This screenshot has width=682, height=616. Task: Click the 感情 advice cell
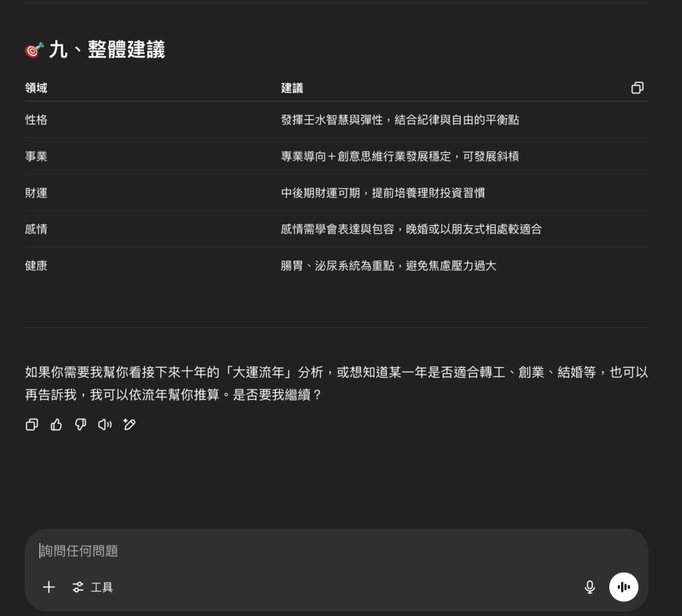pos(409,229)
